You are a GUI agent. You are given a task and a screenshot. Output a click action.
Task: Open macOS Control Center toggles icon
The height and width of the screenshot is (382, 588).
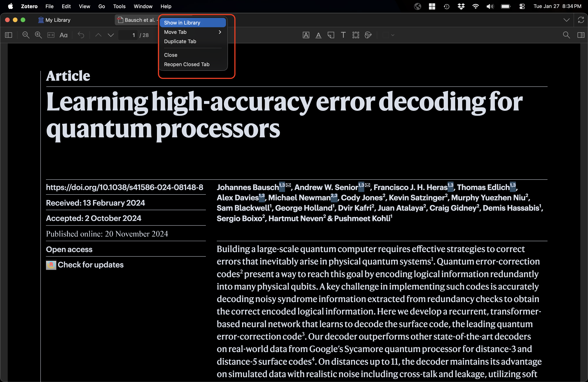click(x=522, y=6)
